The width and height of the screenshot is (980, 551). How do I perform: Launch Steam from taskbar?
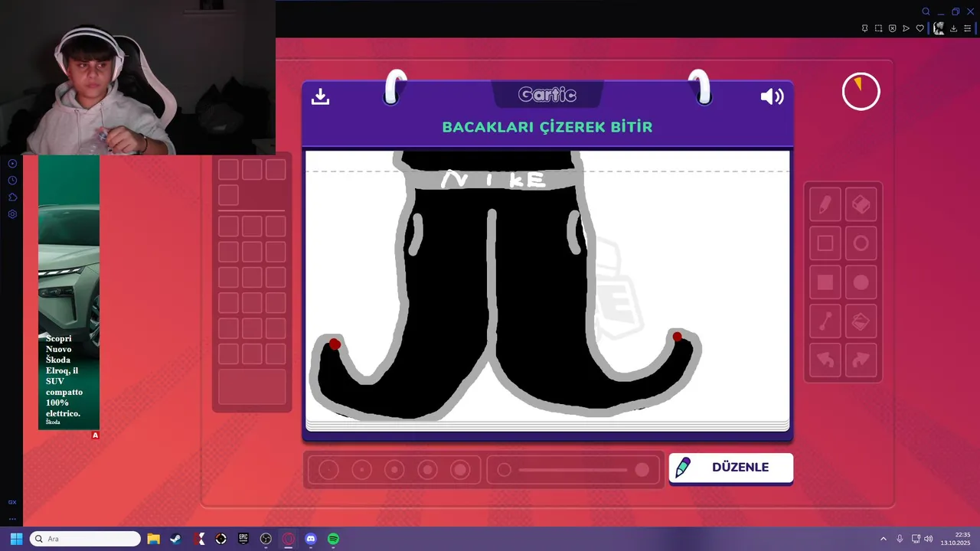pos(175,539)
